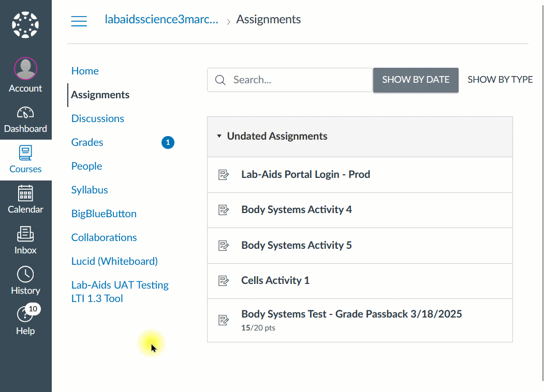Switch view to Show By Date
Image resolution: width=544 pixels, height=392 pixels.
pyautogui.click(x=416, y=80)
